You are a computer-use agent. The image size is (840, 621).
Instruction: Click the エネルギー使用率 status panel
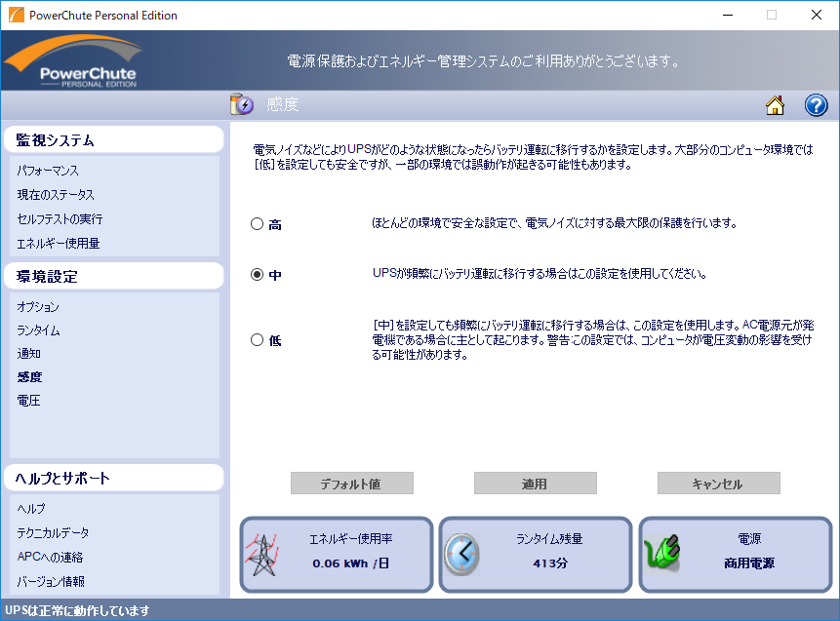coord(337,555)
